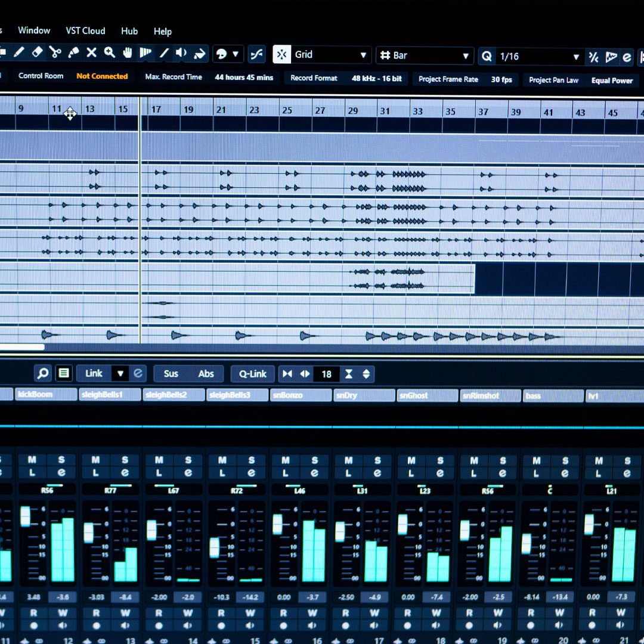Select the Split scissors tool
The height and width of the screenshot is (644, 644).
[x=55, y=52]
